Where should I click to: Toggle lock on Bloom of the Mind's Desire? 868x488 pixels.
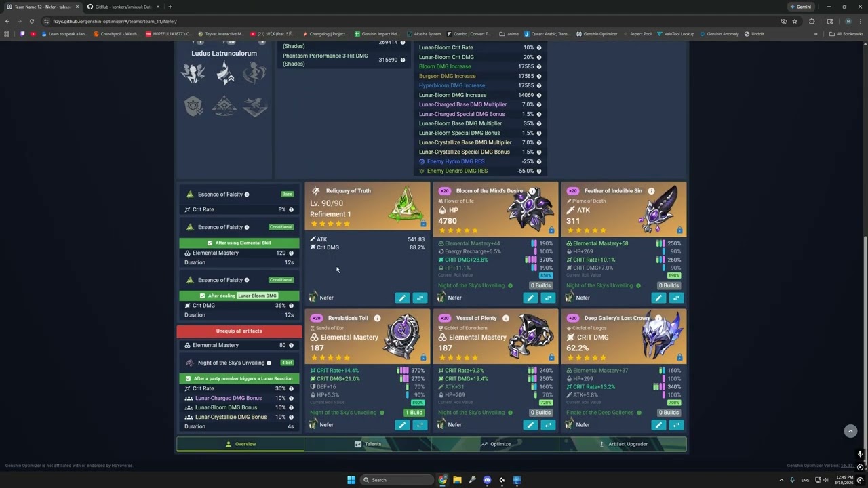(551, 230)
